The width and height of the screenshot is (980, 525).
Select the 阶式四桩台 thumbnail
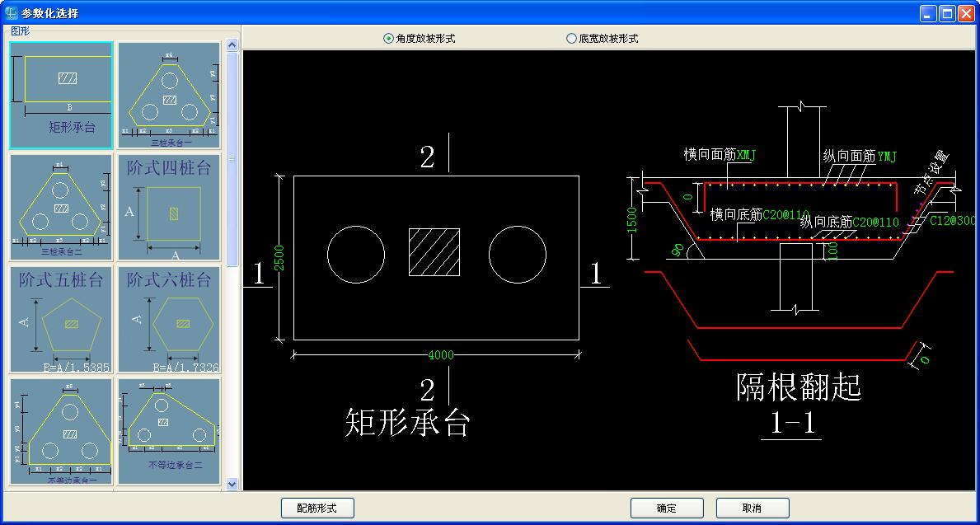tap(169, 207)
